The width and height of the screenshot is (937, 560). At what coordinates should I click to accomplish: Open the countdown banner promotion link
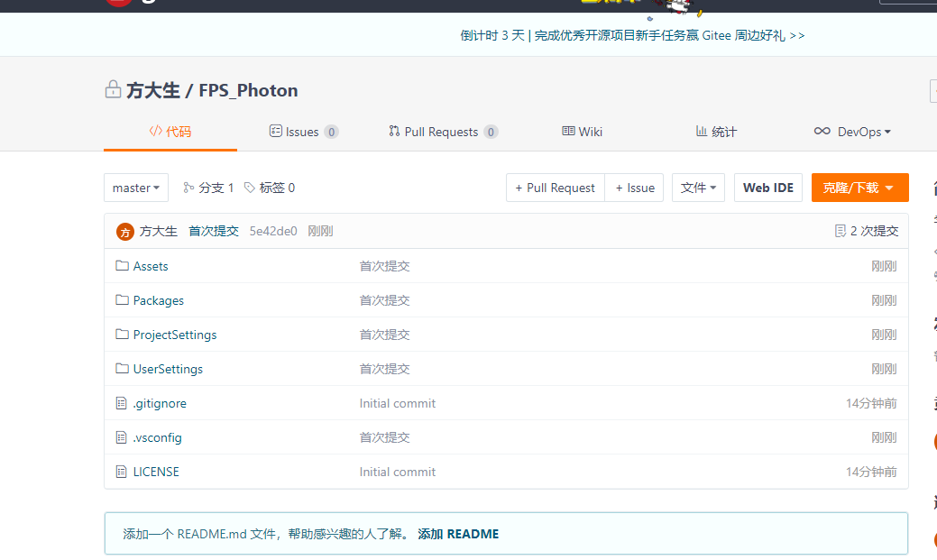[632, 35]
